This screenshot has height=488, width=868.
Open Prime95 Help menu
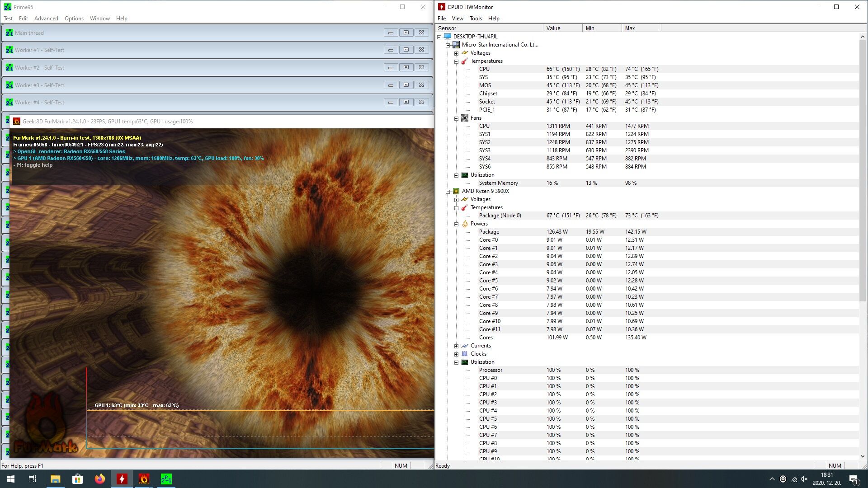click(122, 19)
